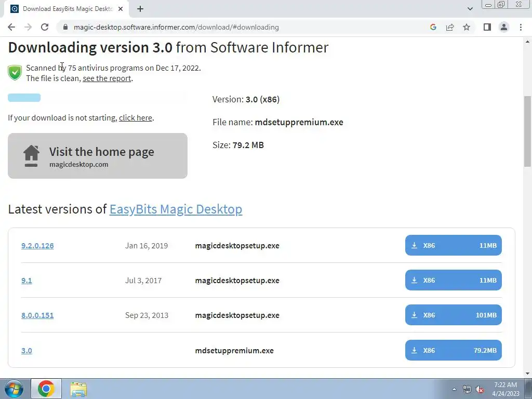
Task: Click the muted volume tray icon
Action: point(480,389)
